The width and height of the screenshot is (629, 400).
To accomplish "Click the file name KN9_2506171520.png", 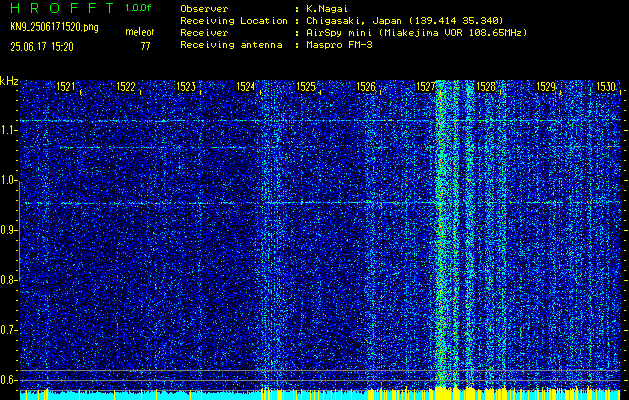I will [54, 27].
